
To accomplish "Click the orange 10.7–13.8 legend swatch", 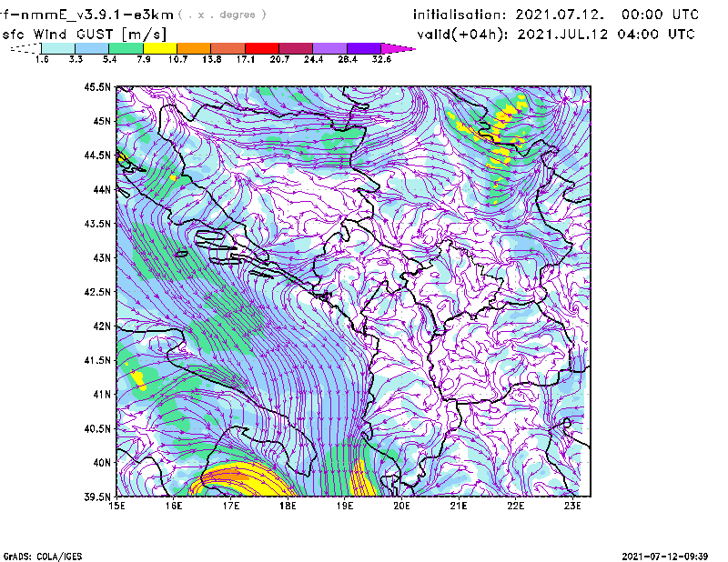I will click(194, 48).
